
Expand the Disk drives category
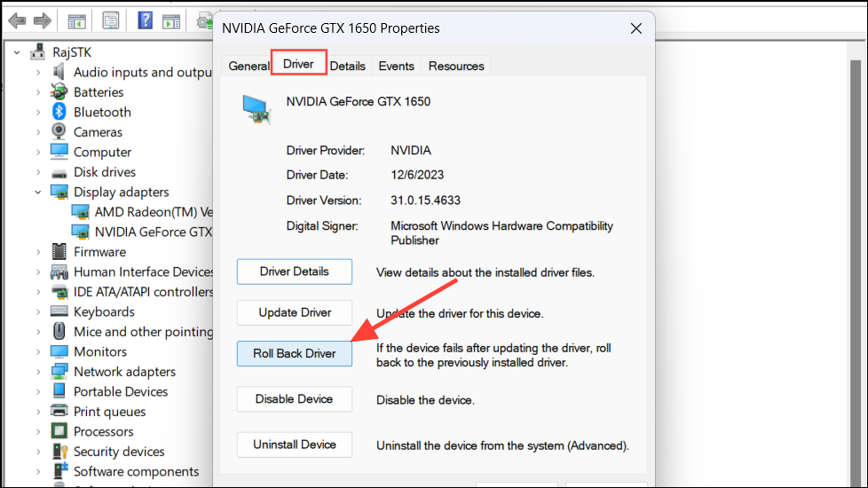point(38,172)
